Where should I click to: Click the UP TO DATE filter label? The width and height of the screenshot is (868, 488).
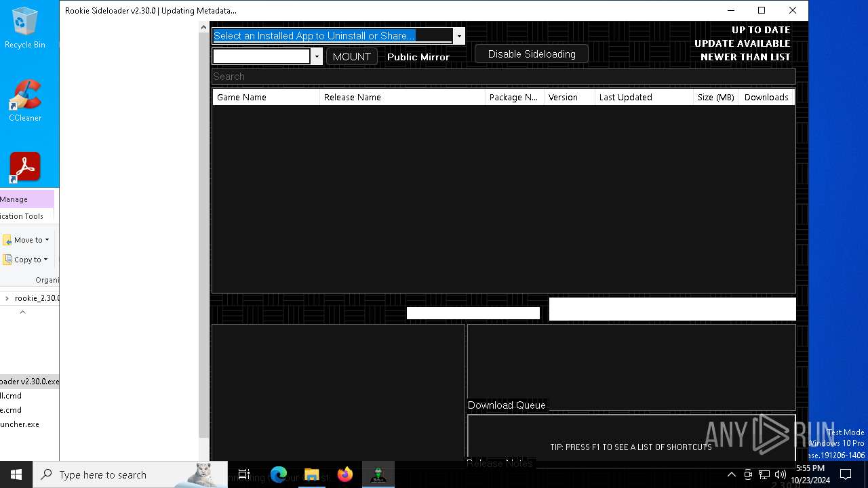[761, 30]
